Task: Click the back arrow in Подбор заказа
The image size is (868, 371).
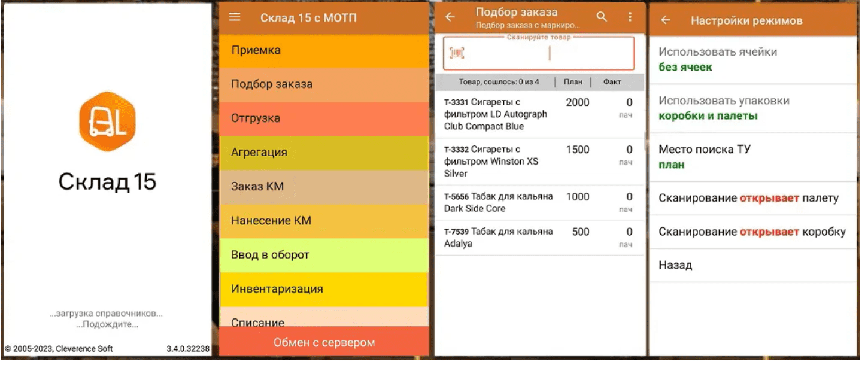Action: [450, 17]
